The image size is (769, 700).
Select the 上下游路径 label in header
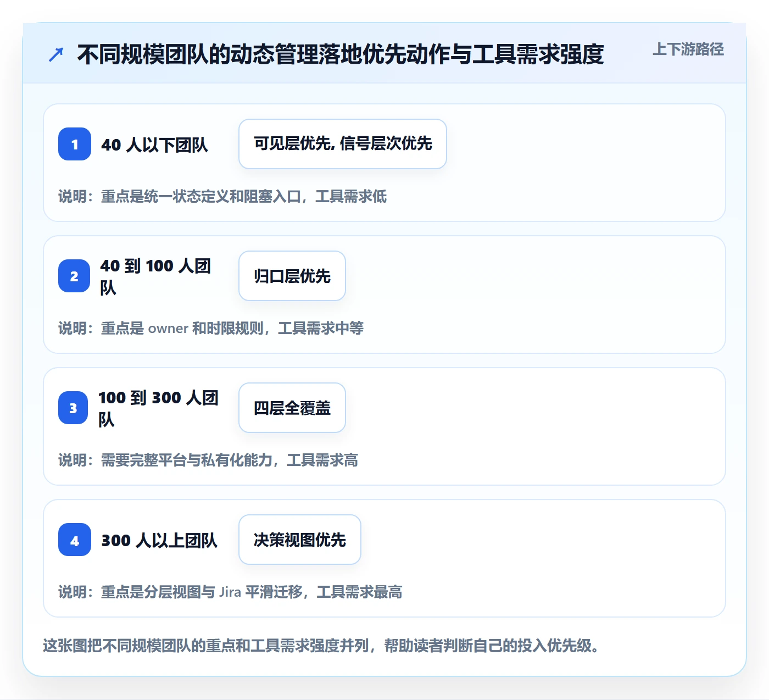click(x=688, y=49)
